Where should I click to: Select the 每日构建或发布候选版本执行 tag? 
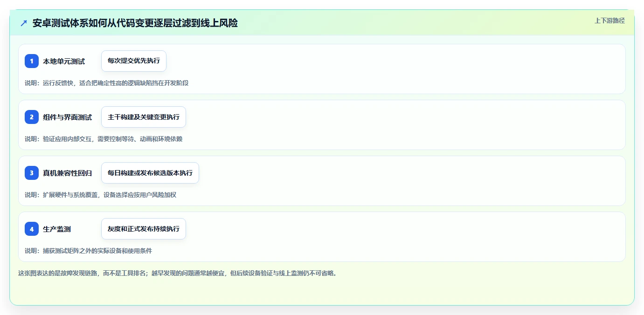(150, 173)
